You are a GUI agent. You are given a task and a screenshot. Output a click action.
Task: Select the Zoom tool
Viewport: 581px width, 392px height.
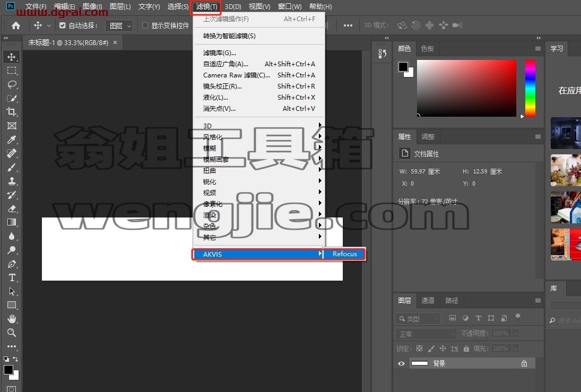coord(12,333)
